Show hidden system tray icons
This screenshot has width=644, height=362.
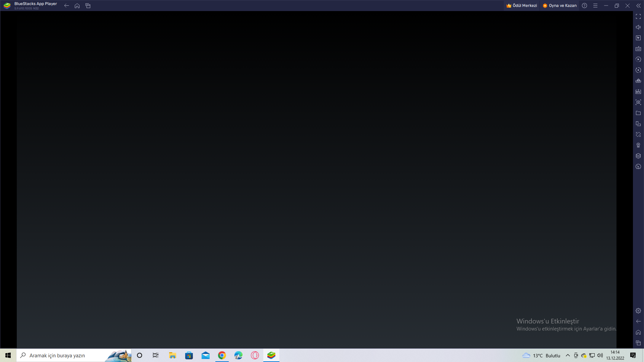point(568,355)
